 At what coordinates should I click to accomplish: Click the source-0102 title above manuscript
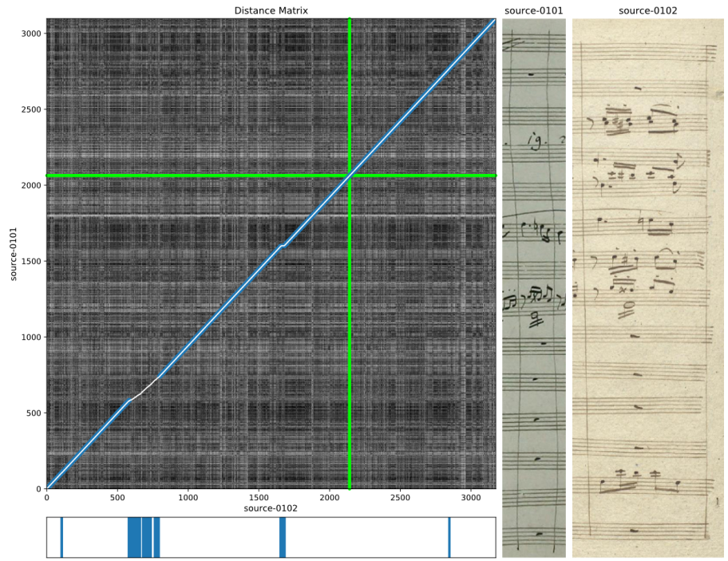[x=647, y=10]
